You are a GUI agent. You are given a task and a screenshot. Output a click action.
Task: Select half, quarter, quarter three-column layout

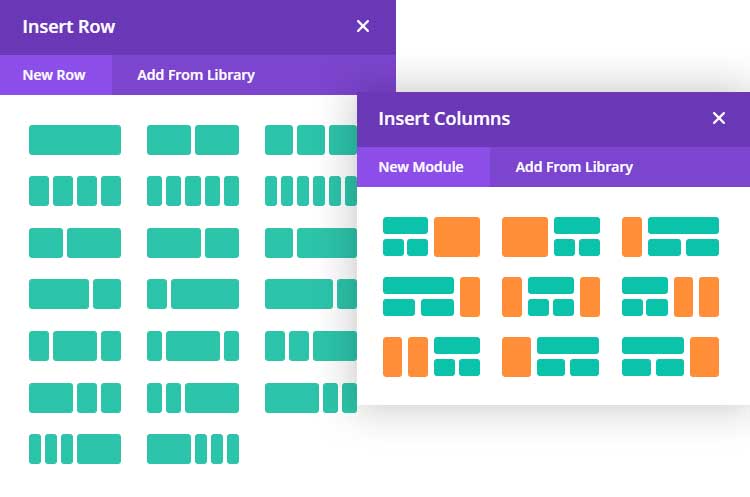[75, 398]
